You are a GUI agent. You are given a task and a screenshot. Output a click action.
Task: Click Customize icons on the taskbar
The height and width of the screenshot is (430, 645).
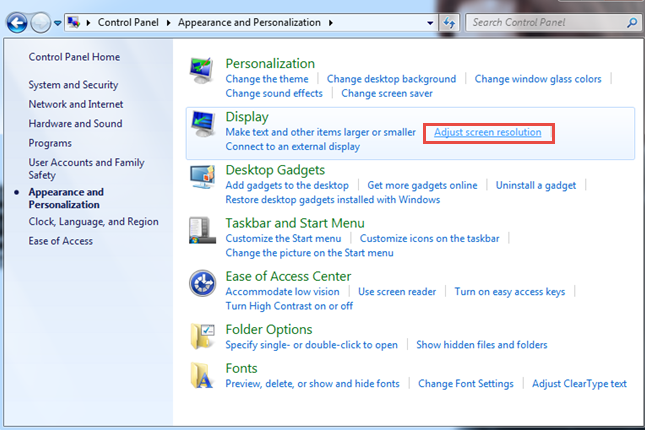(x=429, y=238)
